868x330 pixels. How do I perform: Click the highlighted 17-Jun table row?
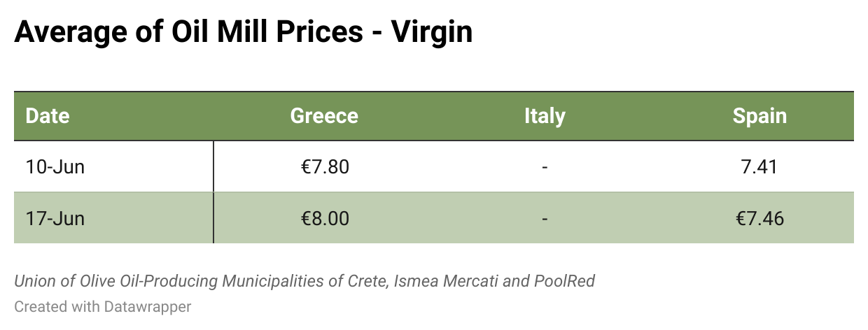(x=434, y=218)
